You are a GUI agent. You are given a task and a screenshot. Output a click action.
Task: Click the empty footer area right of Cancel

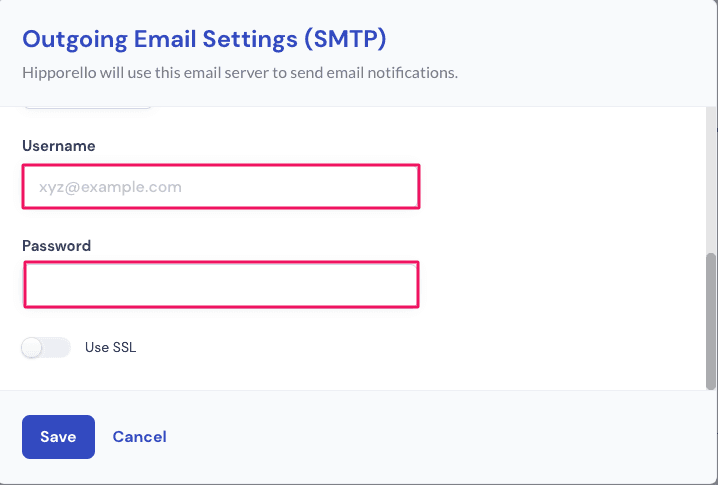click(x=435, y=437)
